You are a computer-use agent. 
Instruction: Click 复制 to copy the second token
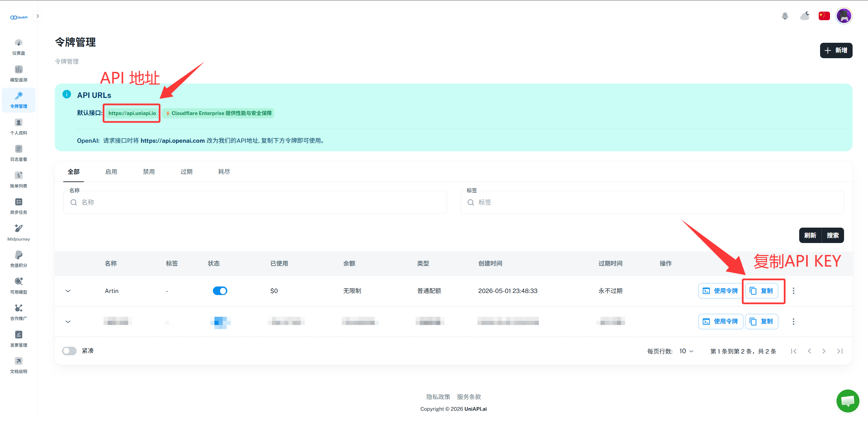(x=762, y=321)
